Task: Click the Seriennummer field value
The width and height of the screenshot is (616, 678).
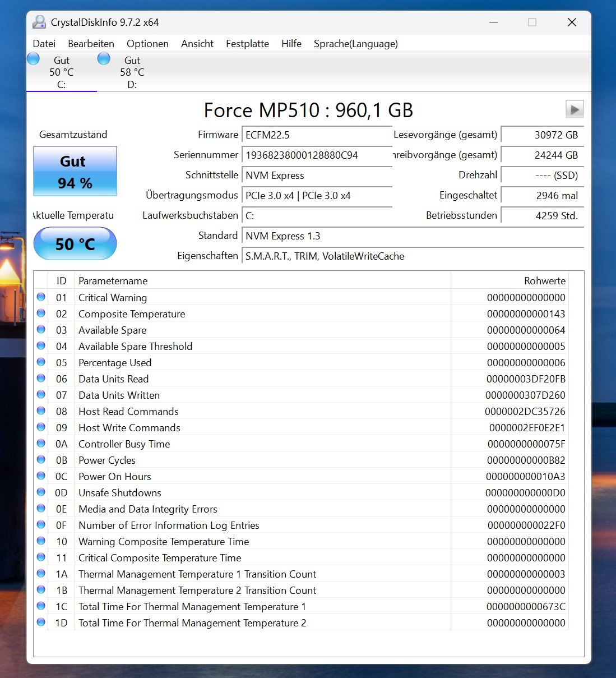Action: click(x=317, y=155)
